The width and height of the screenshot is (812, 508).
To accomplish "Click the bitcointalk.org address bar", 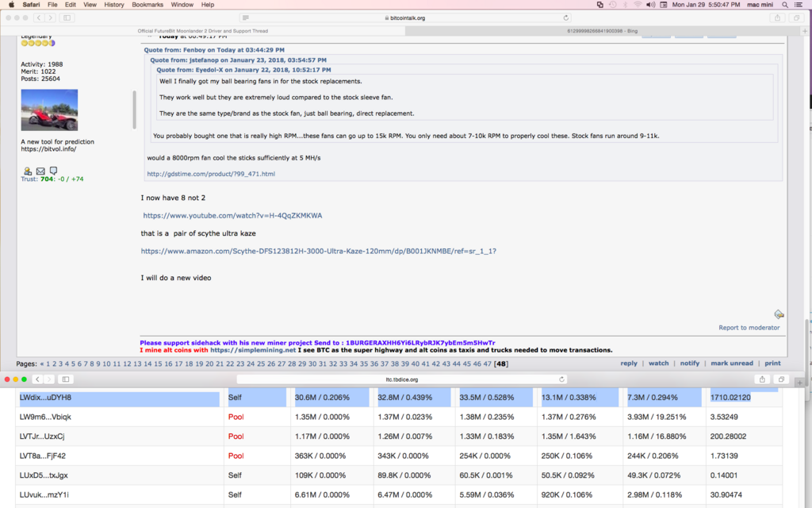I will (405, 17).
